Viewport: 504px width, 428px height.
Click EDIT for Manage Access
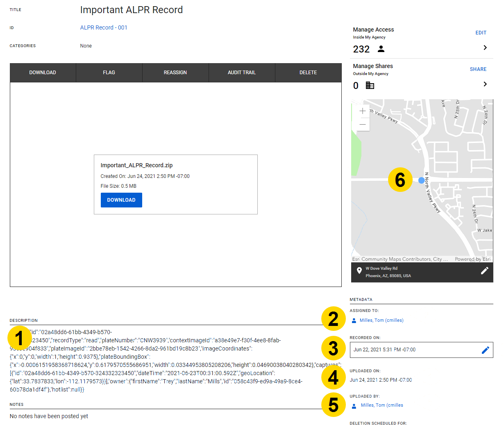[481, 32]
